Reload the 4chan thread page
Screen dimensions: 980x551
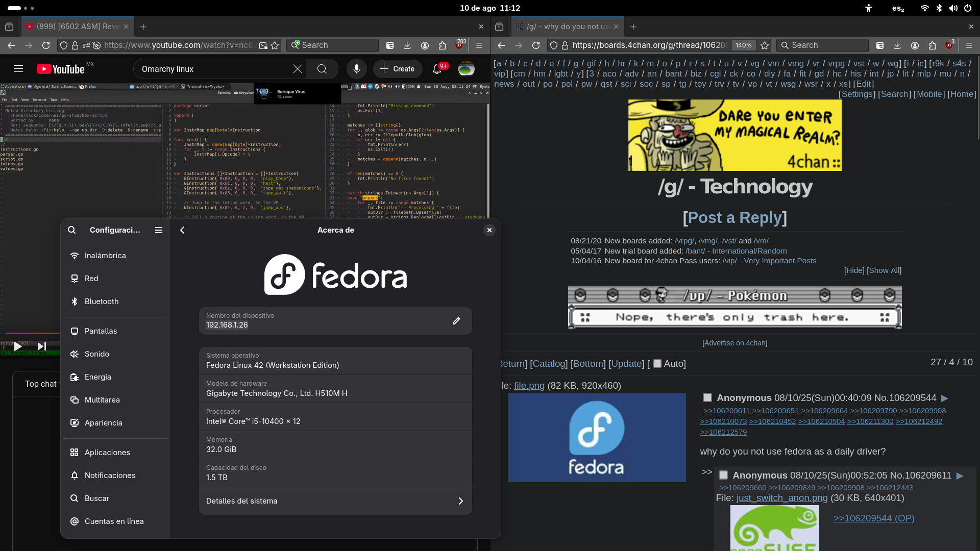point(536,45)
